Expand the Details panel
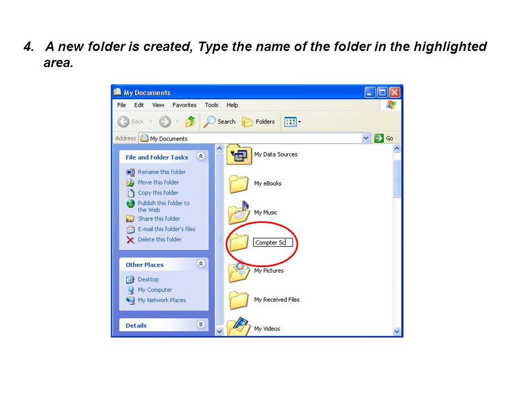Image resolution: width=532 pixels, height=399 pixels. click(201, 324)
